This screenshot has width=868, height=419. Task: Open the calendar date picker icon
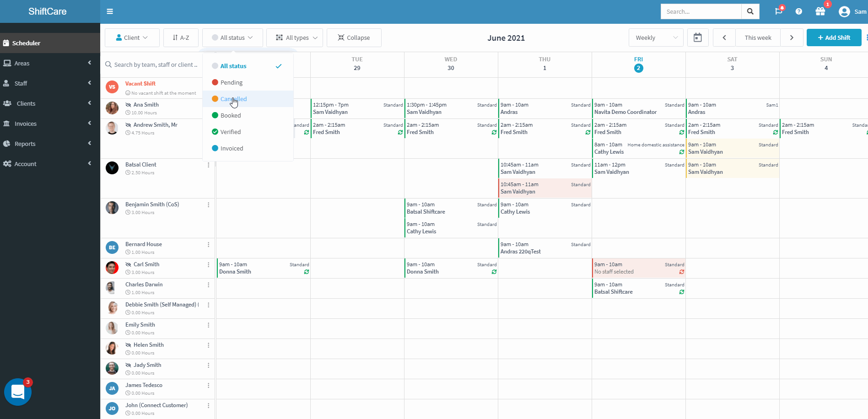(698, 38)
